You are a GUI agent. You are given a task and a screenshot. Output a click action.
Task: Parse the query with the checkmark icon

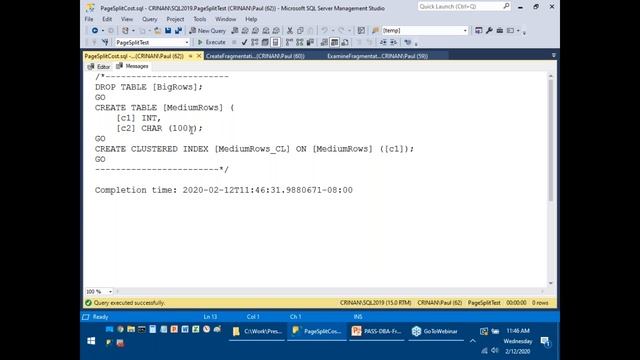click(x=244, y=42)
